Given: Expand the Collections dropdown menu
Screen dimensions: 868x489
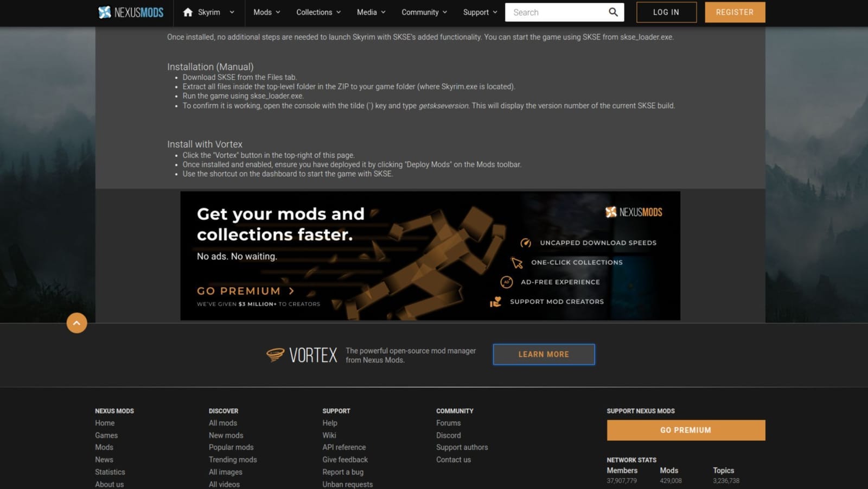Looking at the screenshot, I should (x=318, y=12).
